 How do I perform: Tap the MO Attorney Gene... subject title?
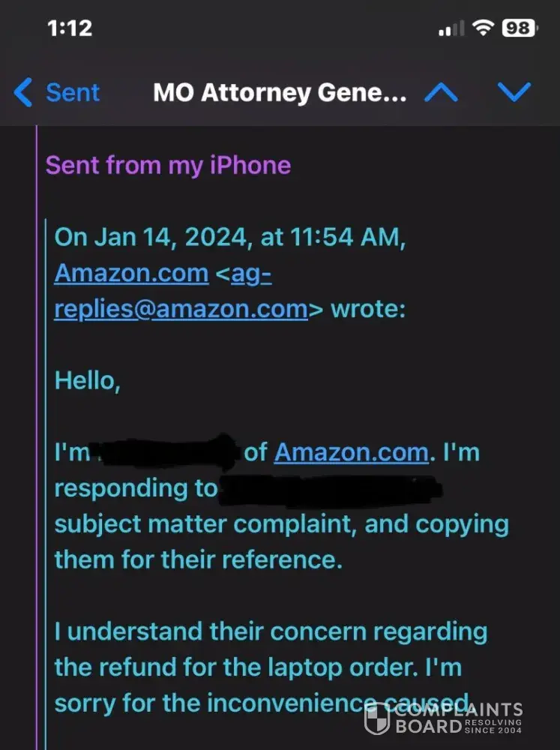[x=280, y=92]
